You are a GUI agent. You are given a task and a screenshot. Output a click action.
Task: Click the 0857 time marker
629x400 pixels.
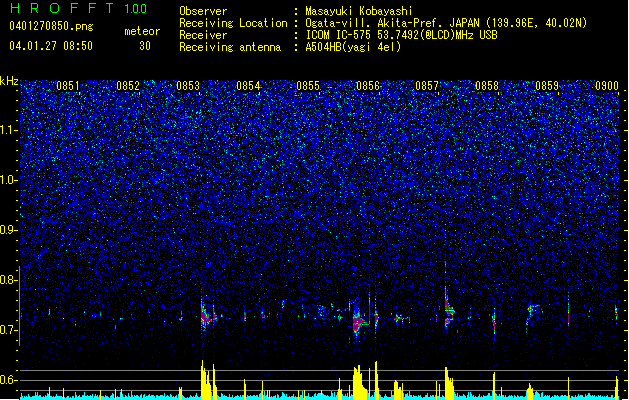coord(427,85)
